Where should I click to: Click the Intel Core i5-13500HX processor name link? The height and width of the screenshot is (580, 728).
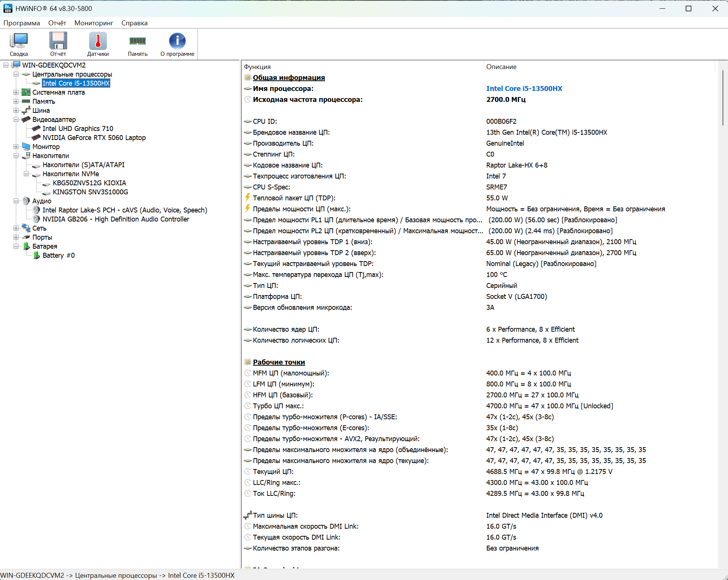tap(524, 89)
